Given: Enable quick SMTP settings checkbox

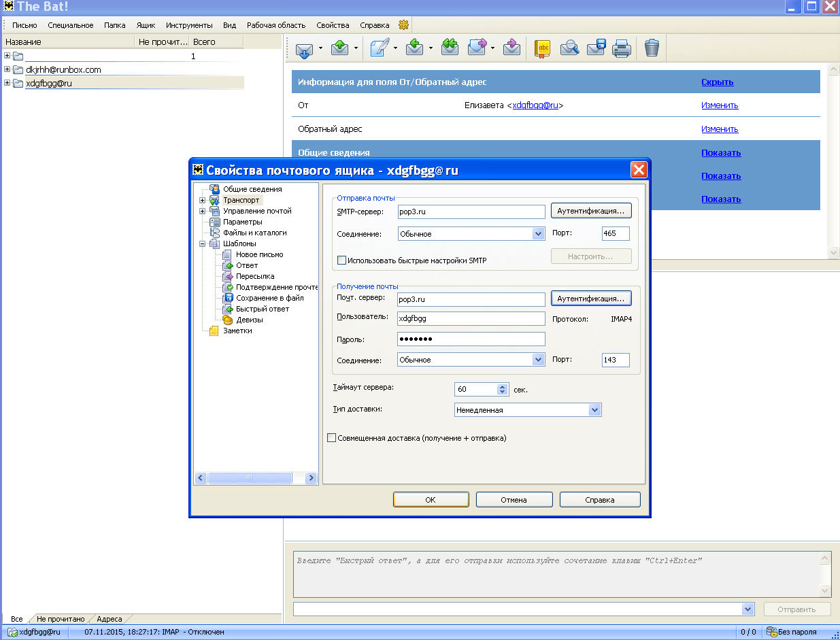Looking at the screenshot, I should [x=342, y=260].
